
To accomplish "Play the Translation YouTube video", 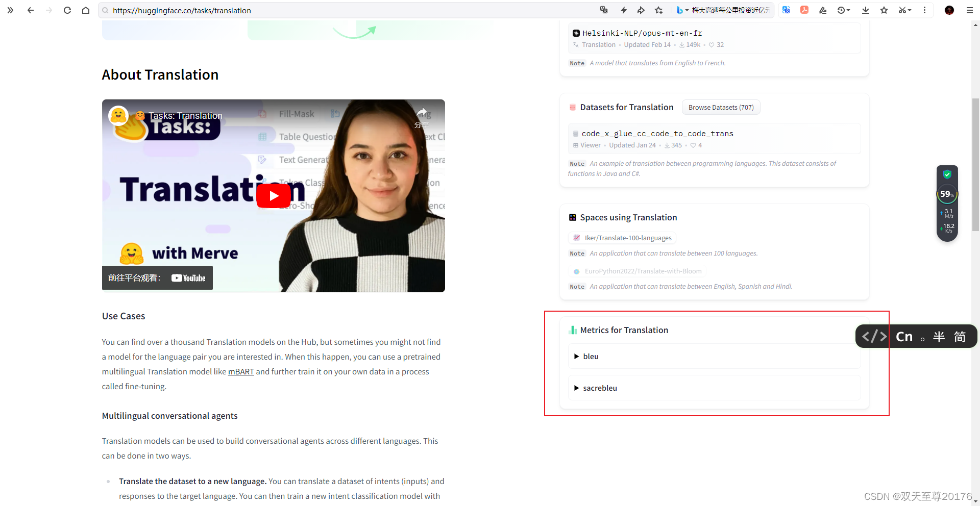I will click(274, 195).
